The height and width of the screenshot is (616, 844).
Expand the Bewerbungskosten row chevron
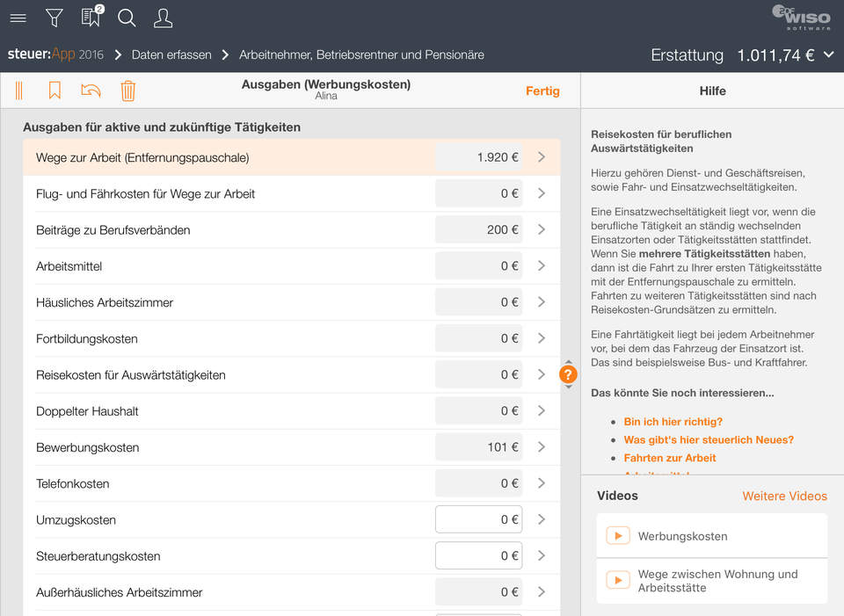[x=542, y=447]
